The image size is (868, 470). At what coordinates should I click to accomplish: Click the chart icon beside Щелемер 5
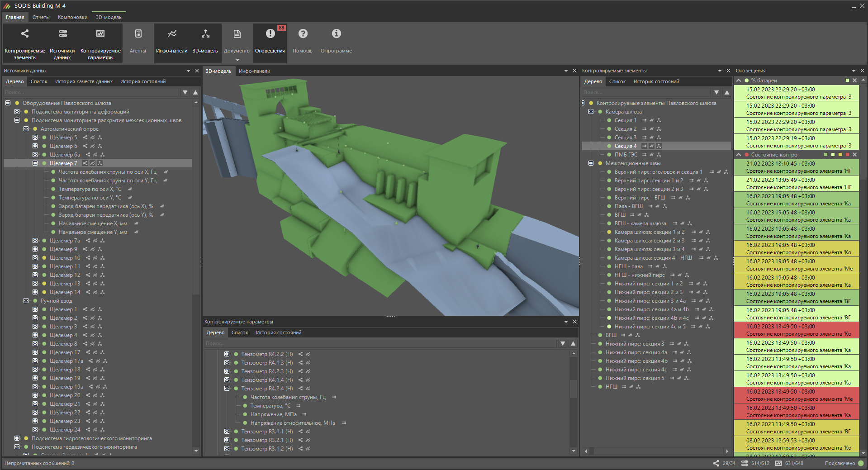click(92, 138)
